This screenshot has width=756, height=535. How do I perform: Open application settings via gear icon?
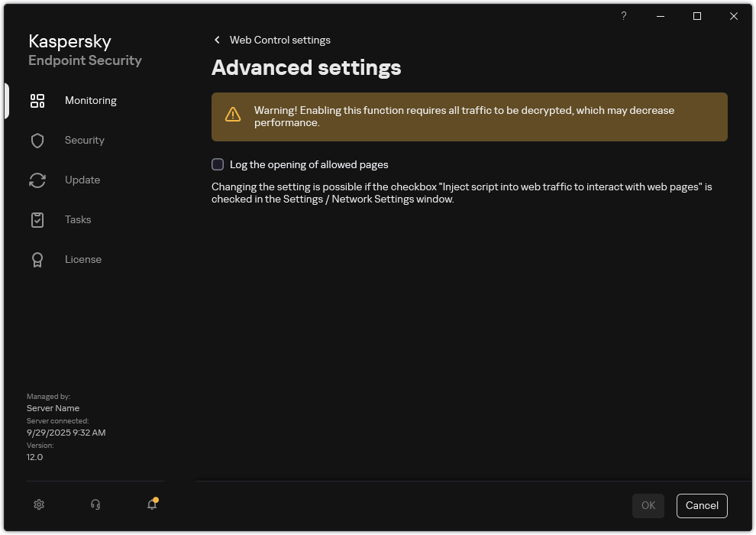tap(39, 504)
